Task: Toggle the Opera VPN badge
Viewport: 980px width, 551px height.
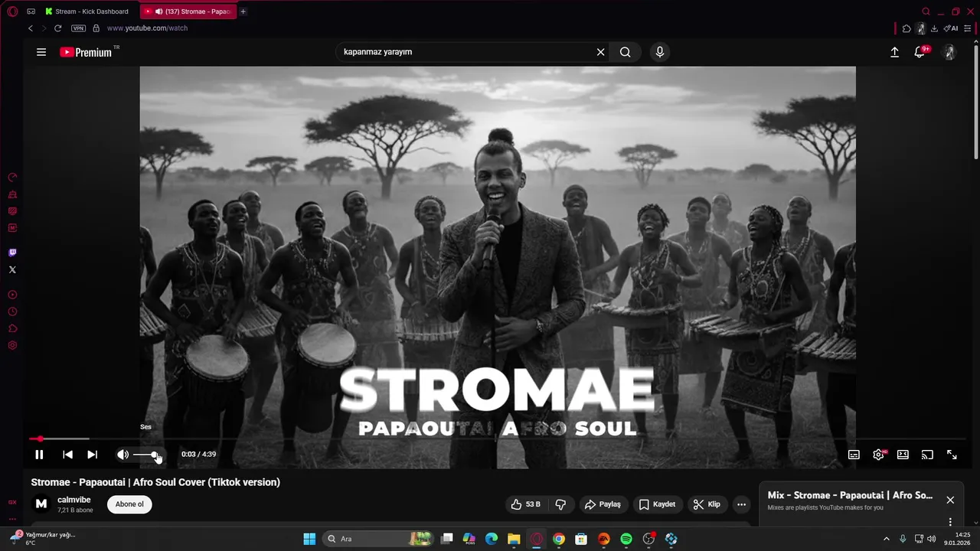Action: pyautogui.click(x=78, y=28)
